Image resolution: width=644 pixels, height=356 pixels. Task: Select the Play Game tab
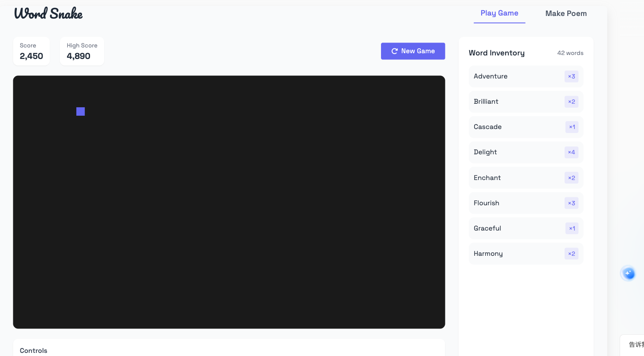tap(499, 13)
